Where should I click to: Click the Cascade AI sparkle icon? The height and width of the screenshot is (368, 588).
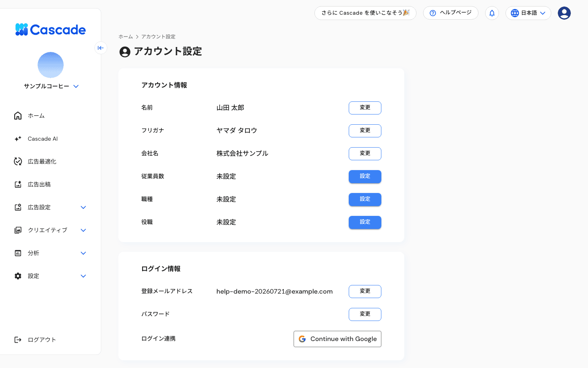(x=18, y=139)
